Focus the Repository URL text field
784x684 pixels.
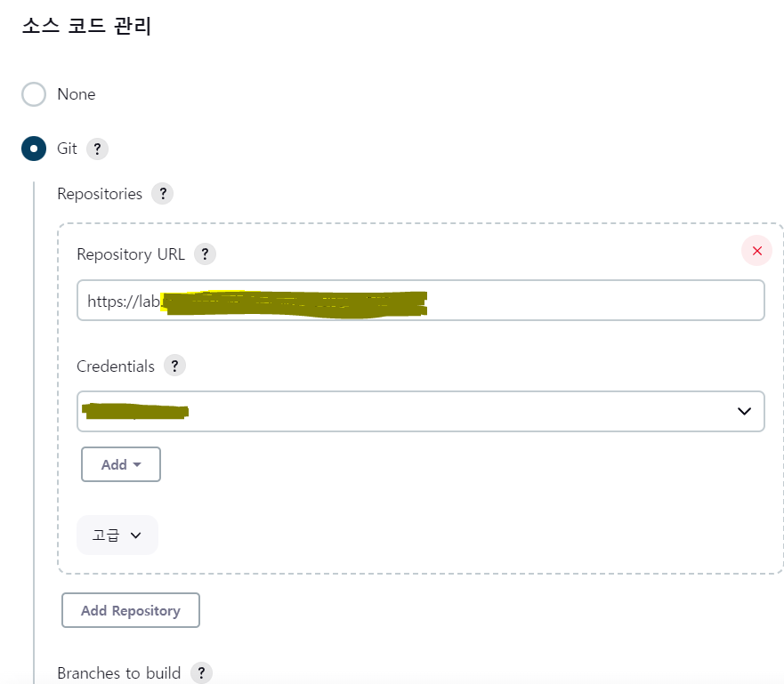click(x=421, y=301)
